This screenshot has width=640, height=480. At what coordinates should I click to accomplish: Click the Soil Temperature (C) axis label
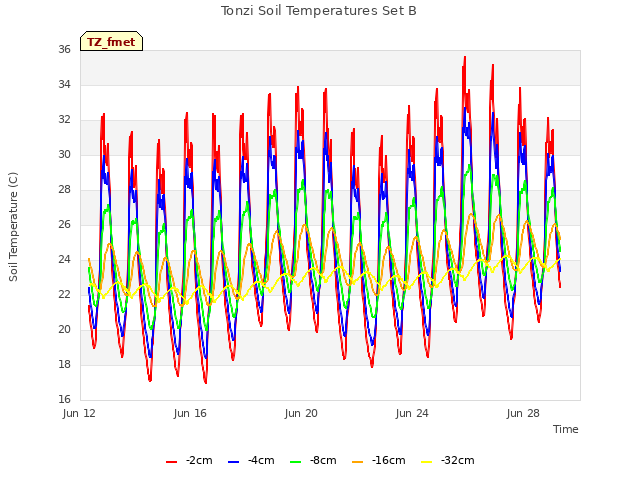13,227
